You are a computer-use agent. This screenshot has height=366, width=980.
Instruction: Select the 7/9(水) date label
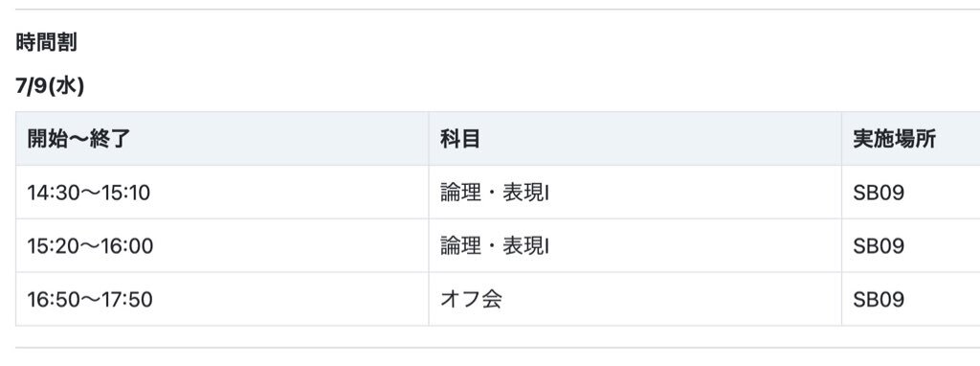click(x=50, y=86)
